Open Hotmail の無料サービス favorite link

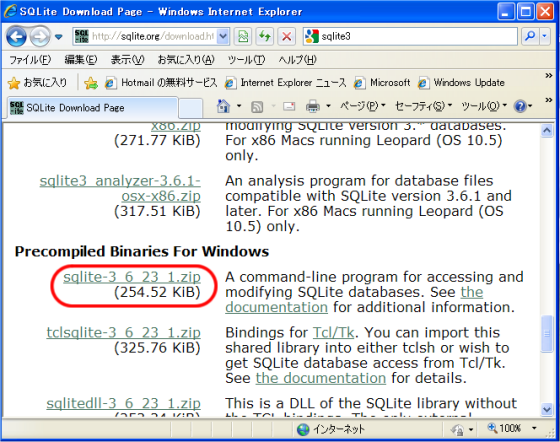tap(161, 83)
